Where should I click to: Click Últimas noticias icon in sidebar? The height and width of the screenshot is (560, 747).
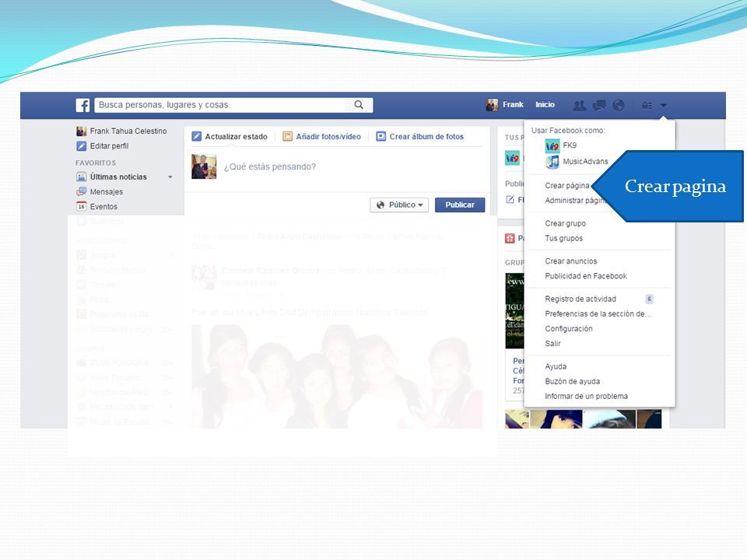[x=82, y=177]
